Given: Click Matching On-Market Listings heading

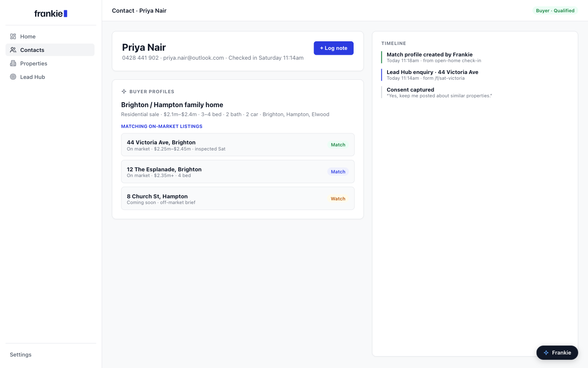Looking at the screenshot, I should pyautogui.click(x=162, y=126).
